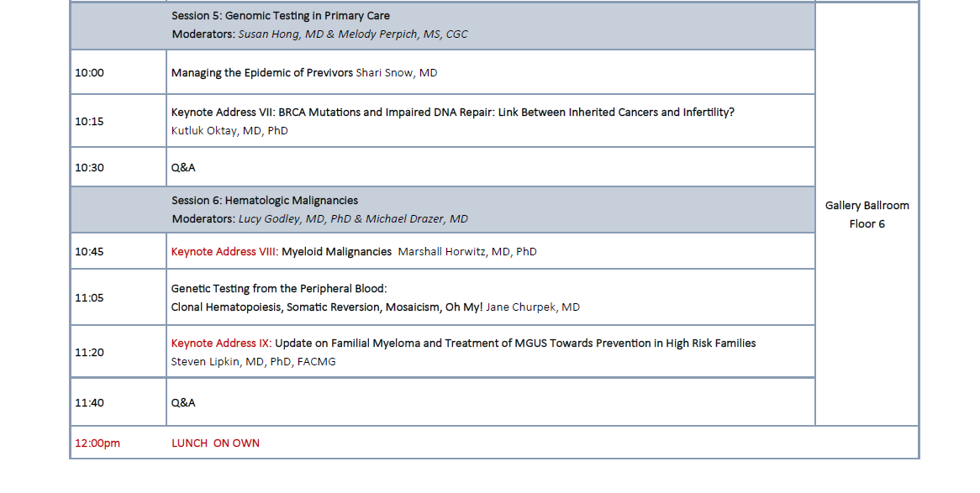Click the red LUNCH ON OWN text
Image resolution: width=980 pixels, height=493 pixels.
tap(215, 443)
